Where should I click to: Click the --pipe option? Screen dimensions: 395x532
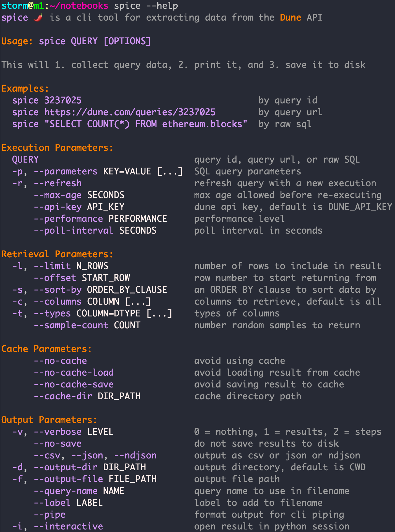tap(50, 515)
